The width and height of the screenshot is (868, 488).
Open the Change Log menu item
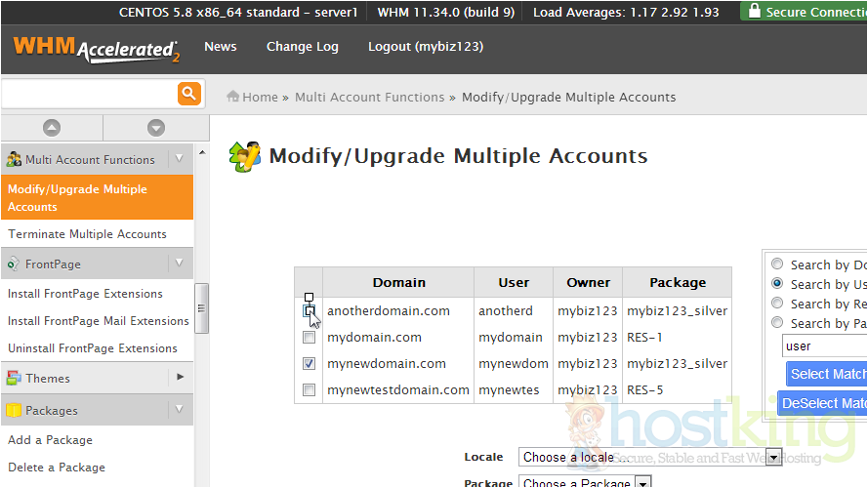(x=302, y=47)
